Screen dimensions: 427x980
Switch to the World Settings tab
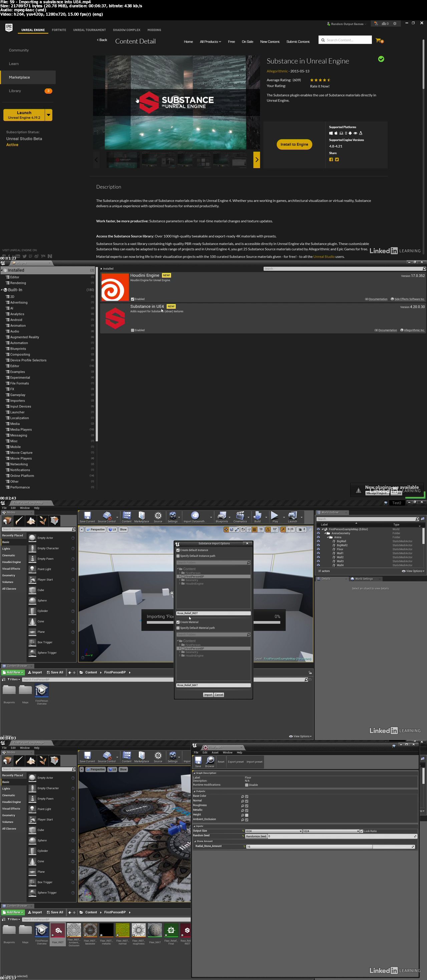pyautogui.click(x=364, y=579)
